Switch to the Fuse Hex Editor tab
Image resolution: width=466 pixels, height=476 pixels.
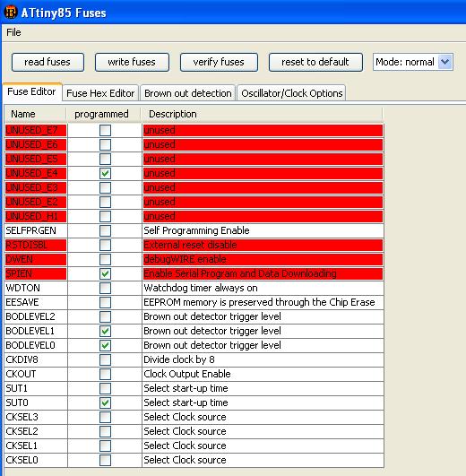click(x=100, y=93)
